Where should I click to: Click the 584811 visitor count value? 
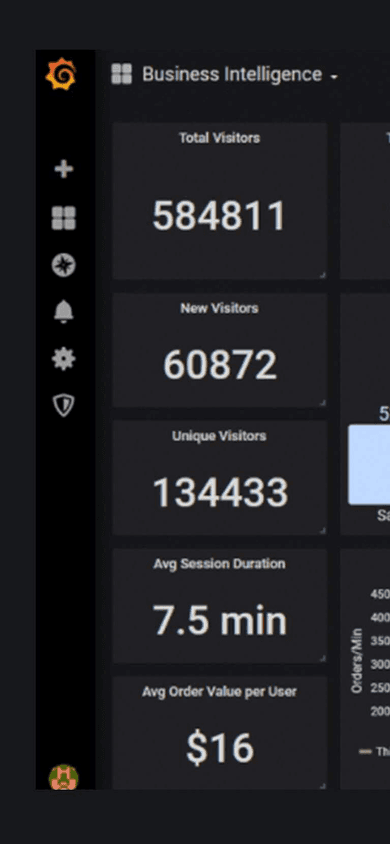click(x=219, y=216)
